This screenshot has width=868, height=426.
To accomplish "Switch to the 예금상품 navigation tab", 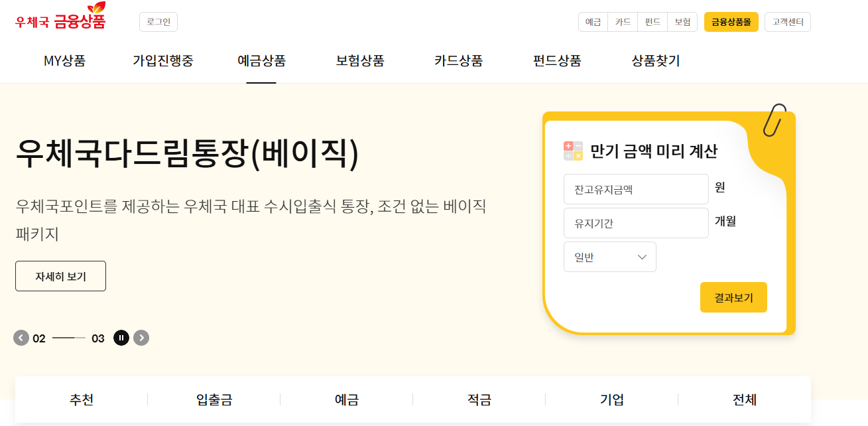I will point(262,60).
